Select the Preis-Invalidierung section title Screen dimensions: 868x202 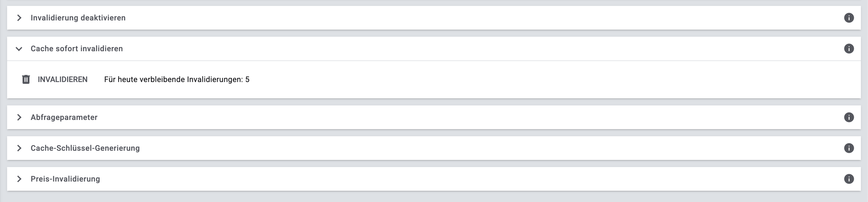65,179
